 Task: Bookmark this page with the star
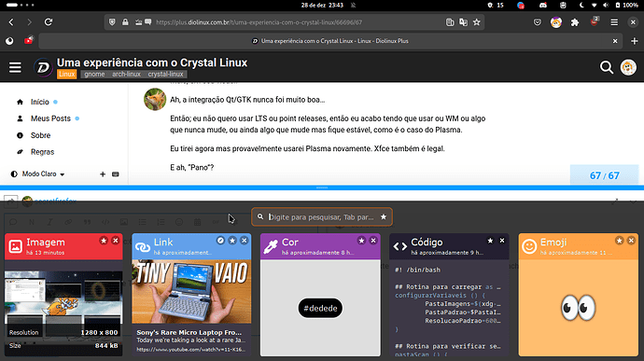(476, 22)
